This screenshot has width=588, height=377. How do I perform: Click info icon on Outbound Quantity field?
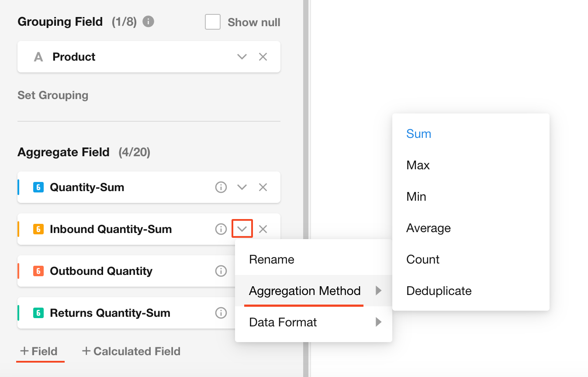click(221, 271)
